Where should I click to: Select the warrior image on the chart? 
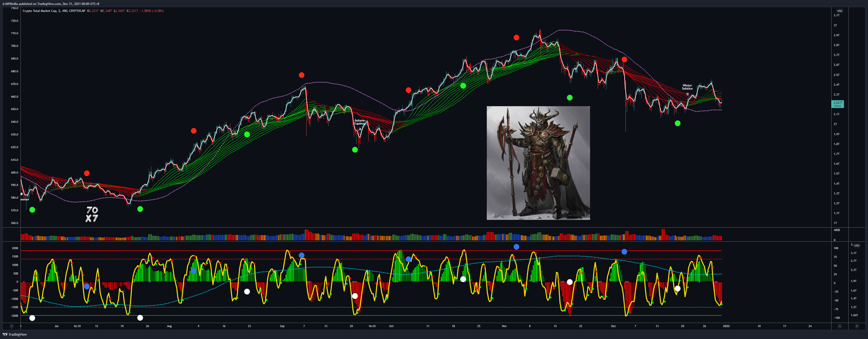click(x=538, y=163)
